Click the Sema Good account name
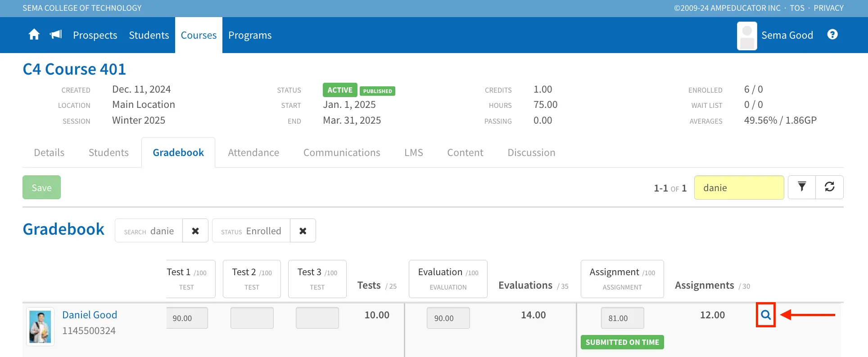The height and width of the screenshot is (357, 868). 787,35
